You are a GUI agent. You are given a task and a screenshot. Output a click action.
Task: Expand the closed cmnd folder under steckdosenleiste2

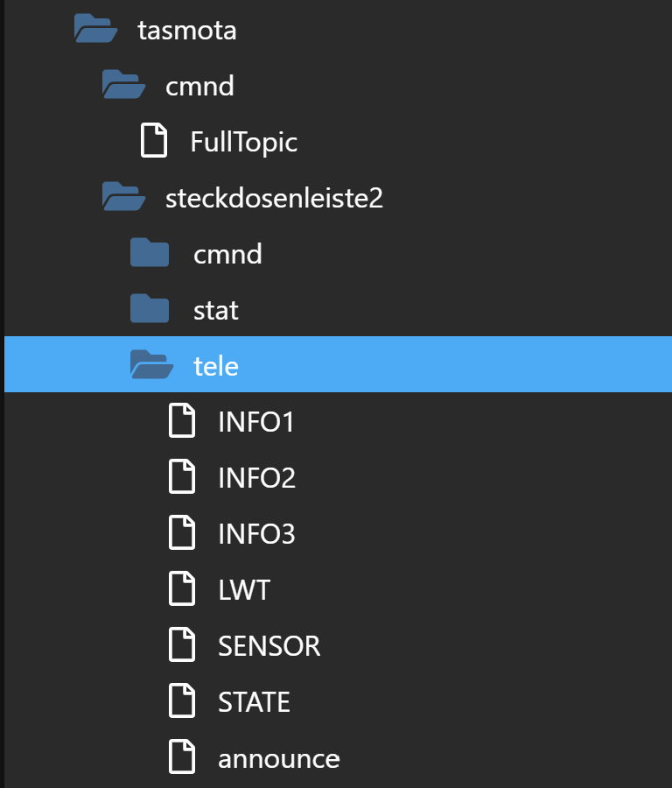[150, 254]
